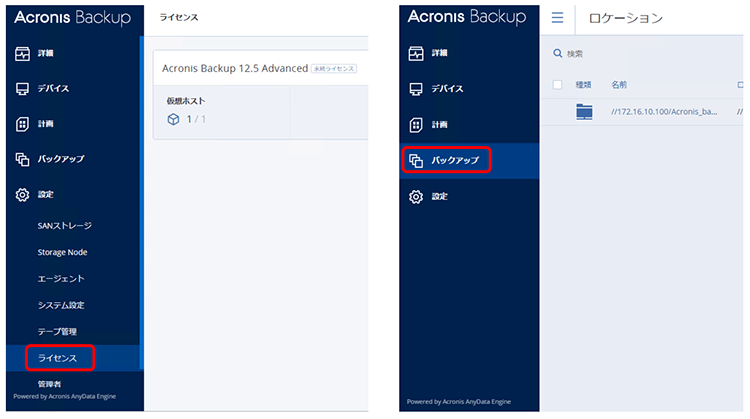Viewport: 750px width, 419px height.
Task: Click the 計画 plan icon in left window
Action: point(22,124)
